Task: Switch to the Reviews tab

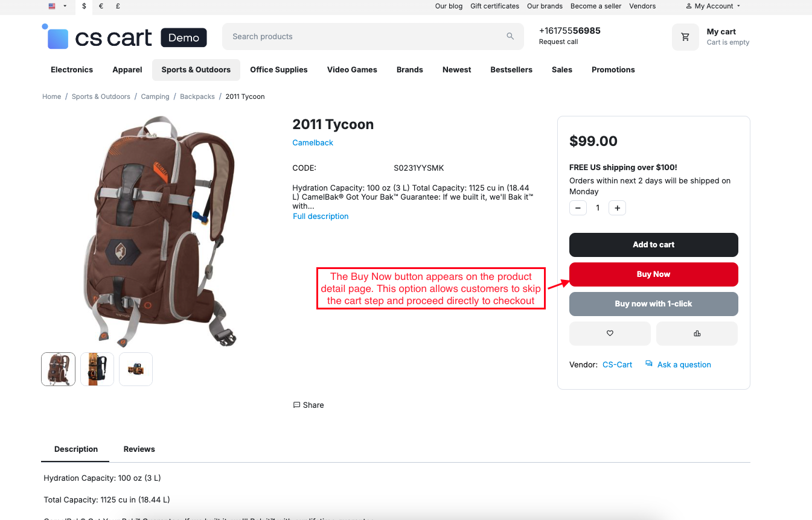Action: pyautogui.click(x=139, y=449)
